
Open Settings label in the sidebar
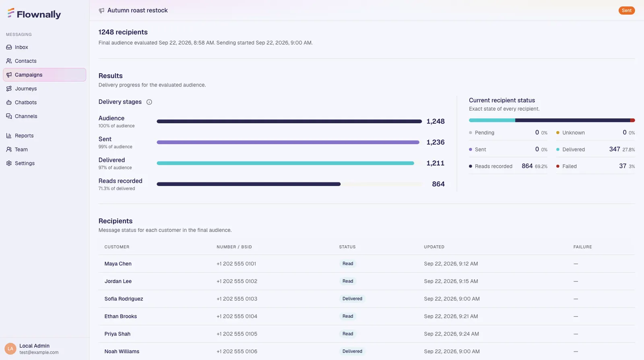coord(25,163)
